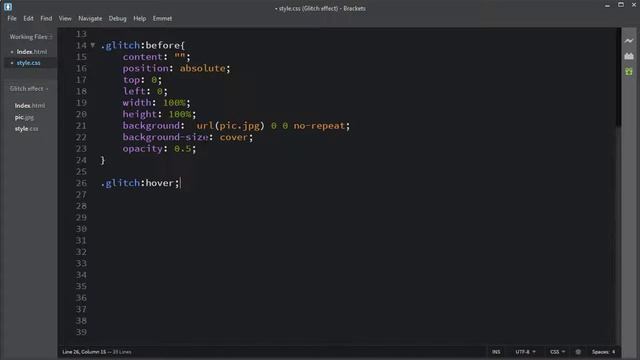
Task: Open the Navigate menu
Action: pyautogui.click(x=90, y=18)
